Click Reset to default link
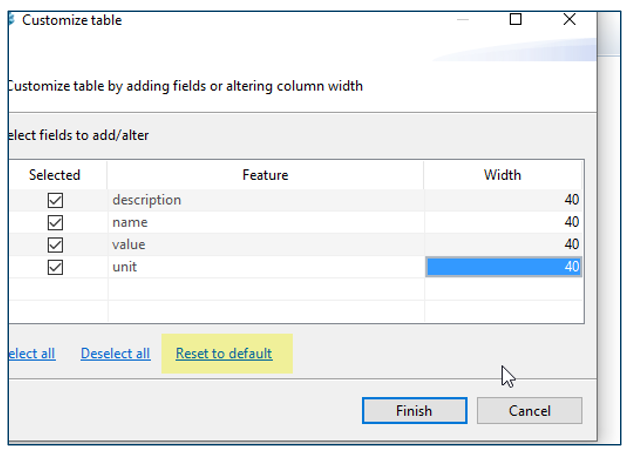The width and height of the screenshot is (632, 453). click(x=224, y=353)
